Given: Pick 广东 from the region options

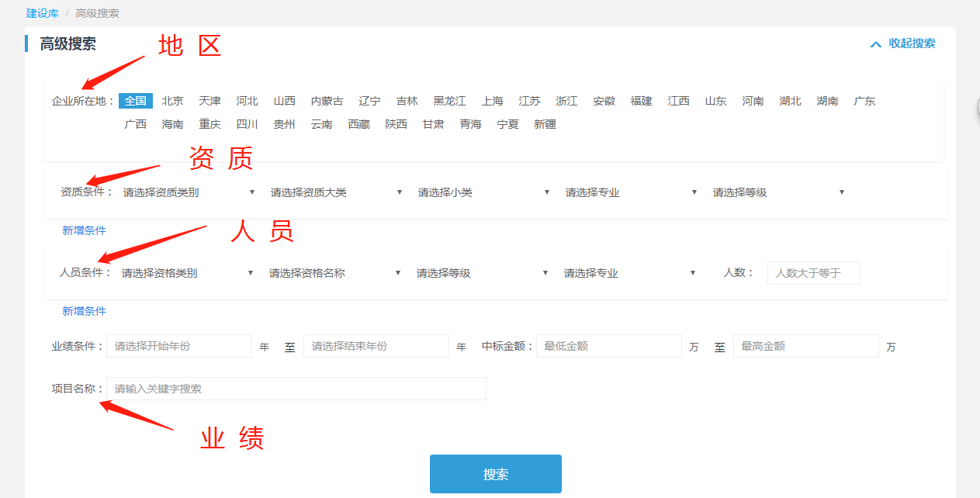Looking at the screenshot, I should (x=864, y=101).
